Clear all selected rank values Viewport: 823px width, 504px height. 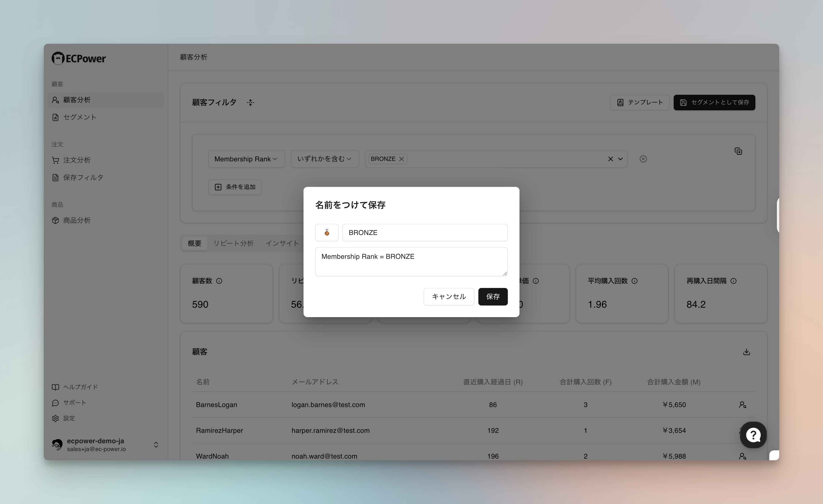tap(610, 159)
